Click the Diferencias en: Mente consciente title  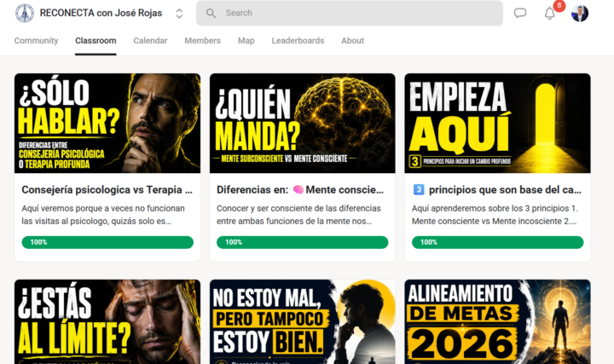(x=300, y=190)
